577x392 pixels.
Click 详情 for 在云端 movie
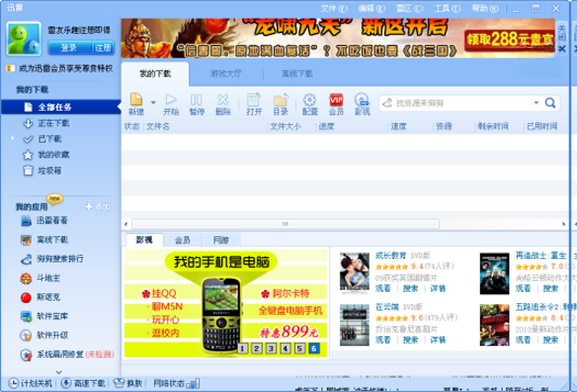coord(438,340)
